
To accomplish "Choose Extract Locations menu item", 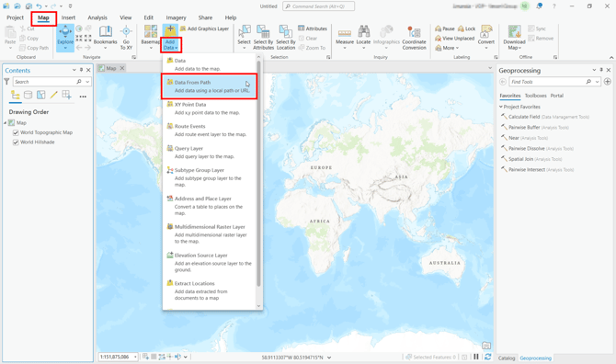I will coord(210,290).
